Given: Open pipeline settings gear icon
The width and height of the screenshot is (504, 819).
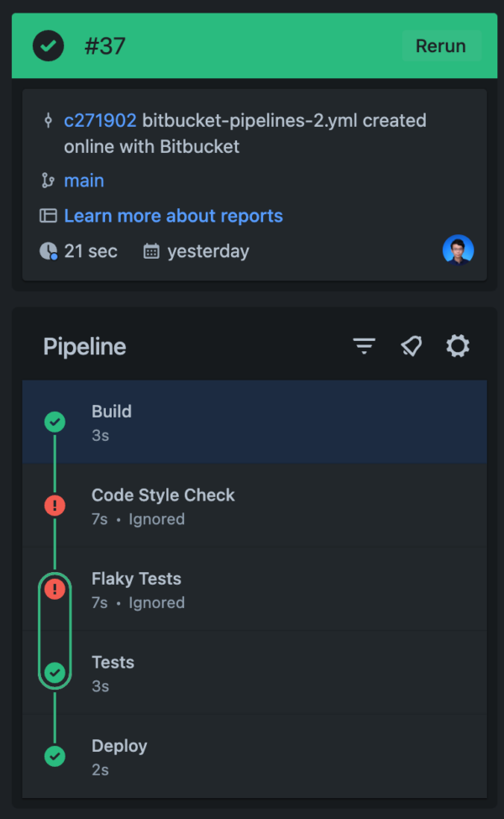Looking at the screenshot, I should point(458,346).
